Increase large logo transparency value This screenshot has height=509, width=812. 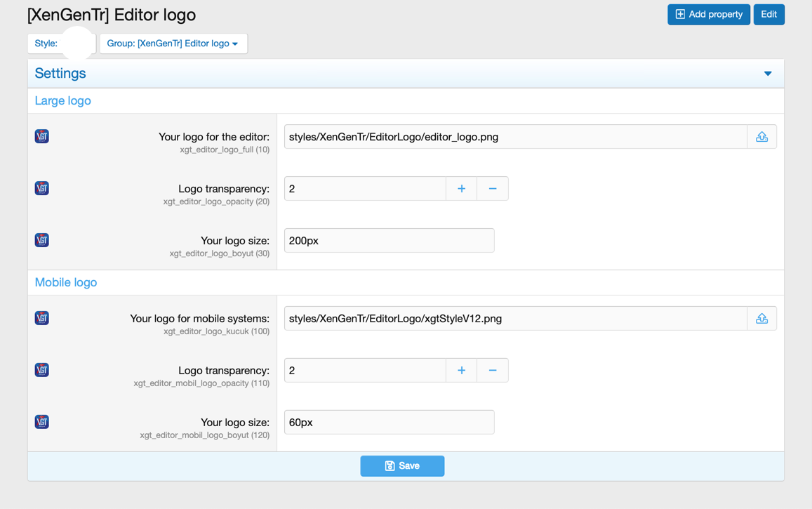(461, 189)
